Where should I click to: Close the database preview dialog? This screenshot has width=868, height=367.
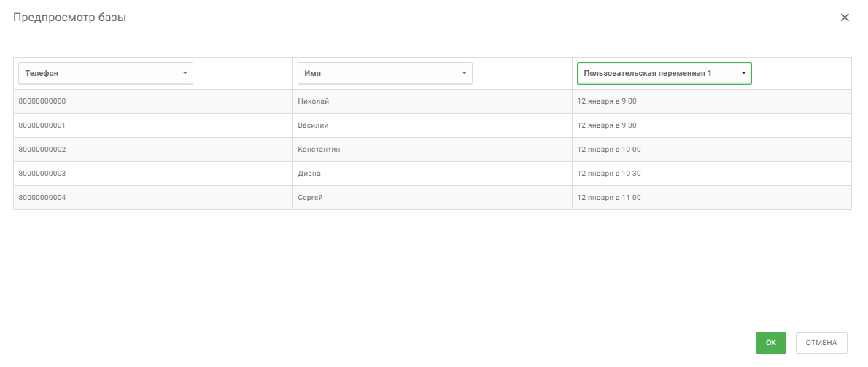tap(845, 18)
